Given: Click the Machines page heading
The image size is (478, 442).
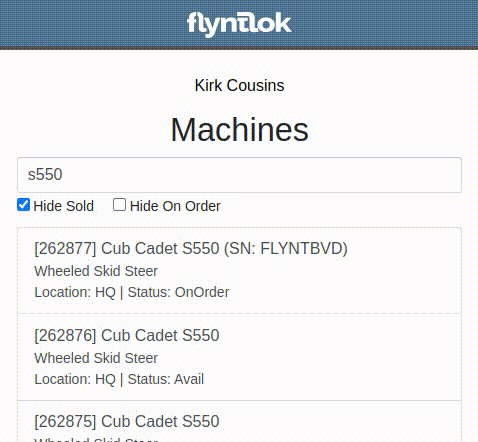Looking at the screenshot, I should coord(239,129).
